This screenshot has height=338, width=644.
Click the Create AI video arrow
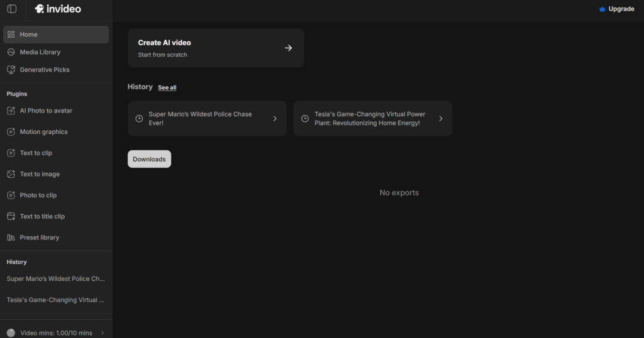coord(288,48)
